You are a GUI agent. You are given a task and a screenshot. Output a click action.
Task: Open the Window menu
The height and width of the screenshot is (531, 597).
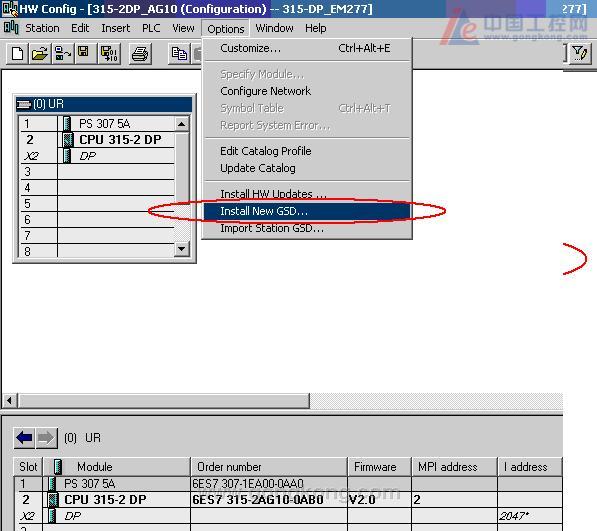[x=275, y=28]
